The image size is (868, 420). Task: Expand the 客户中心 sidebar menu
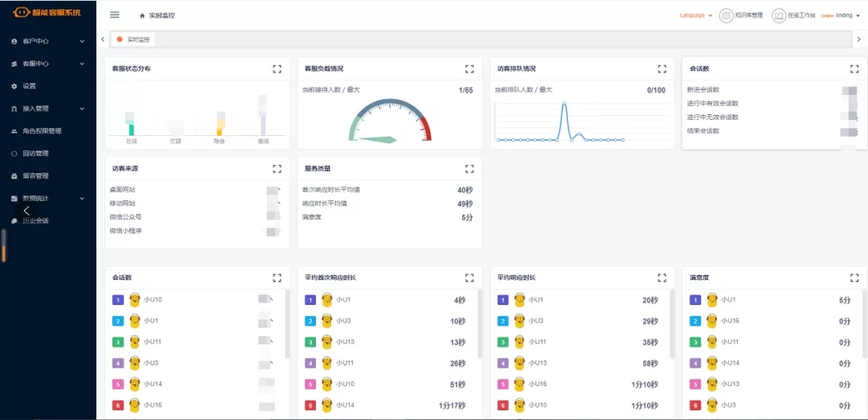point(47,41)
